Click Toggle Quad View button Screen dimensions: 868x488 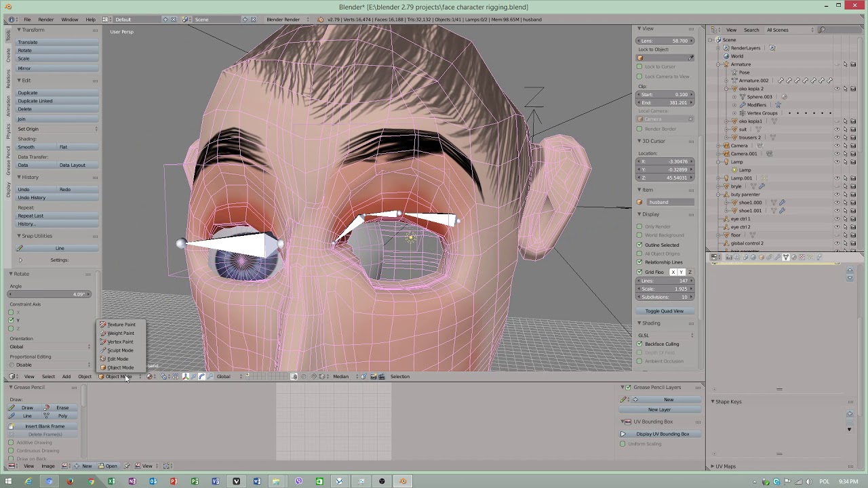[665, 311]
